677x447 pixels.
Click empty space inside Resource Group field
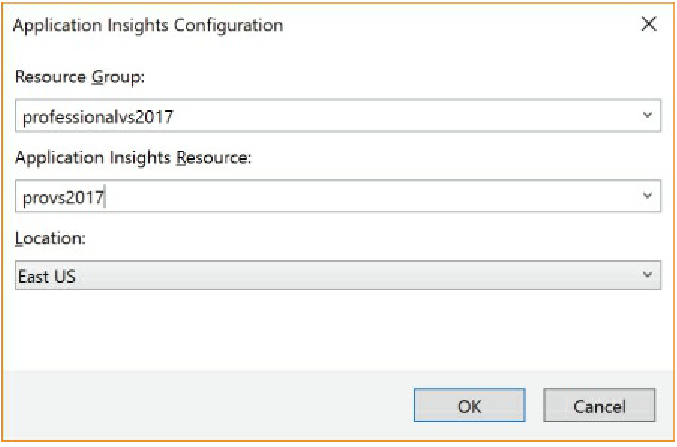pos(400,117)
